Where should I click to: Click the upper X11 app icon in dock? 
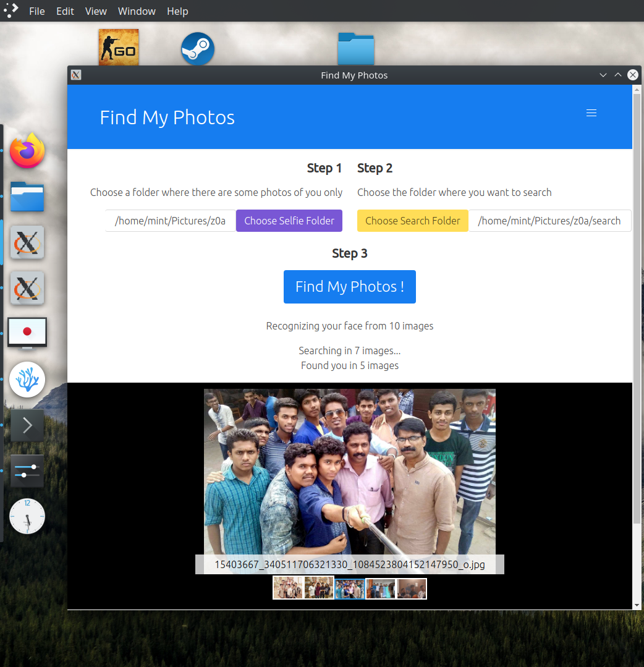tap(27, 242)
